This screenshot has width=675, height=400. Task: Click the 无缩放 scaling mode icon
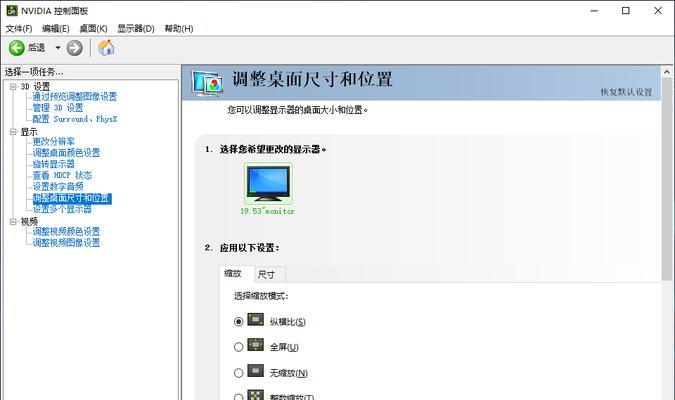(255, 371)
